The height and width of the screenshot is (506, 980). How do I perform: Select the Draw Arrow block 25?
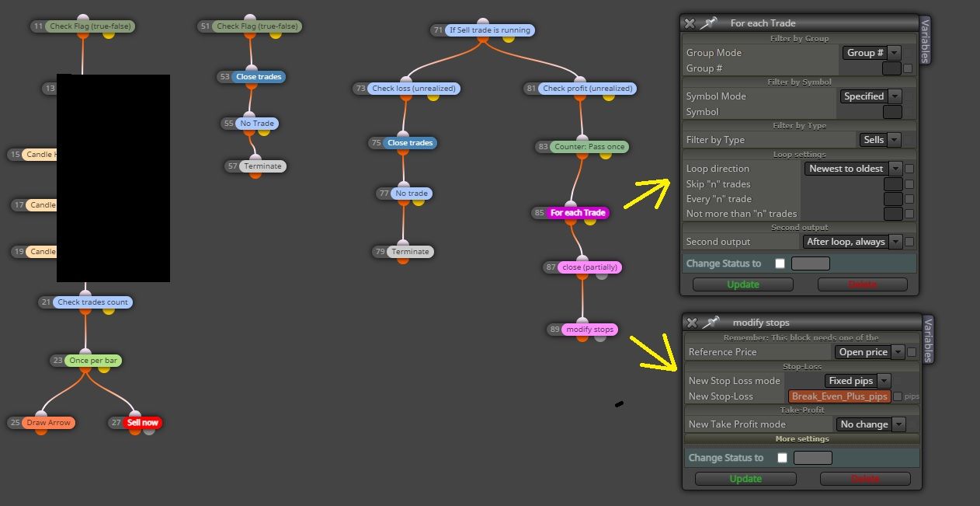coord(49,423)
